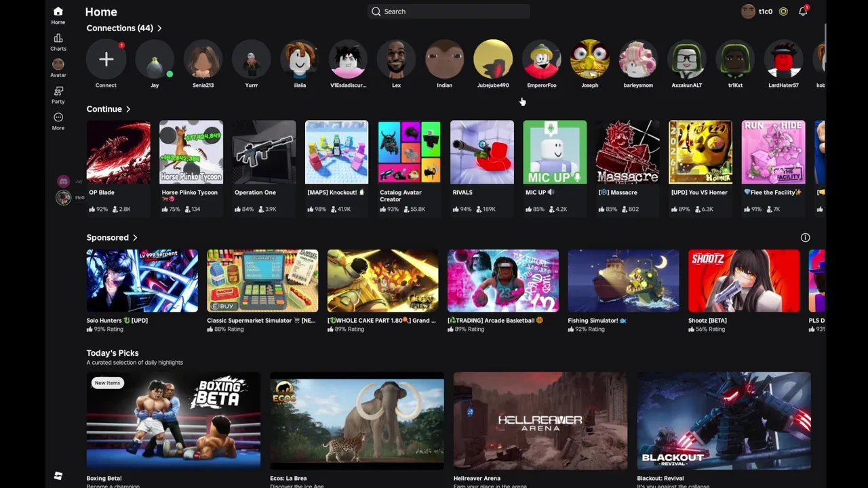This screenshot has height=488, width=868.
Task: Open Indian's connection avatar
Action: 444,60
